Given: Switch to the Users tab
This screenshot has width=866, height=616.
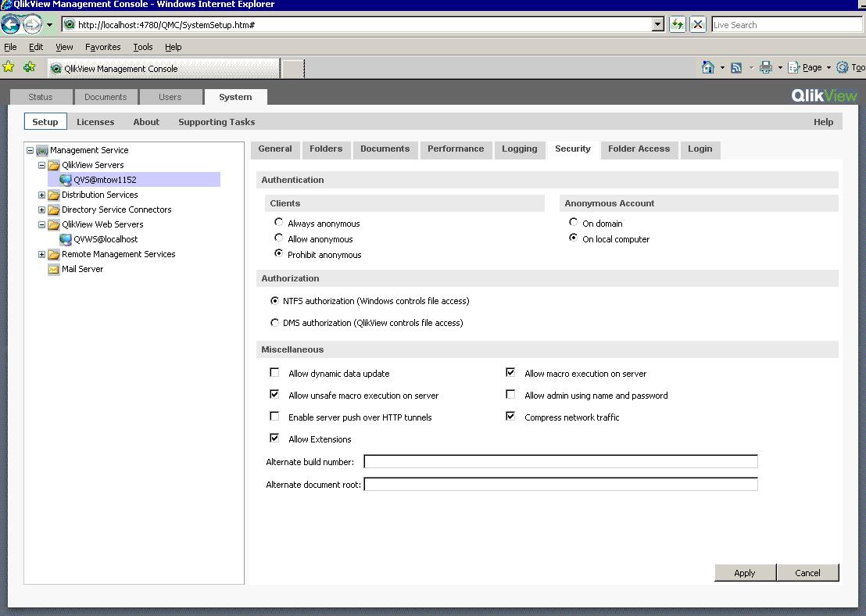Looking at the screenshot, I should [x=170, y=97].
